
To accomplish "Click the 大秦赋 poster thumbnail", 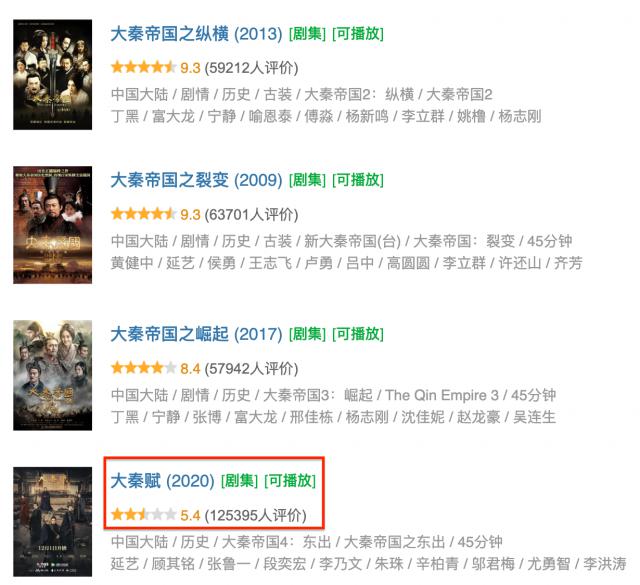I will pyautogui.click(x=52, y=522).
